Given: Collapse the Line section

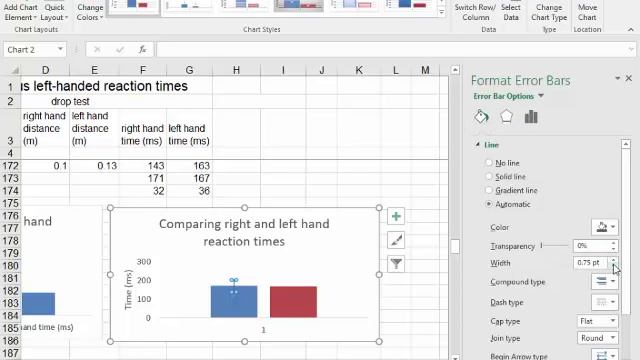Looking at the screenshot, I should (x=478, y=144).
